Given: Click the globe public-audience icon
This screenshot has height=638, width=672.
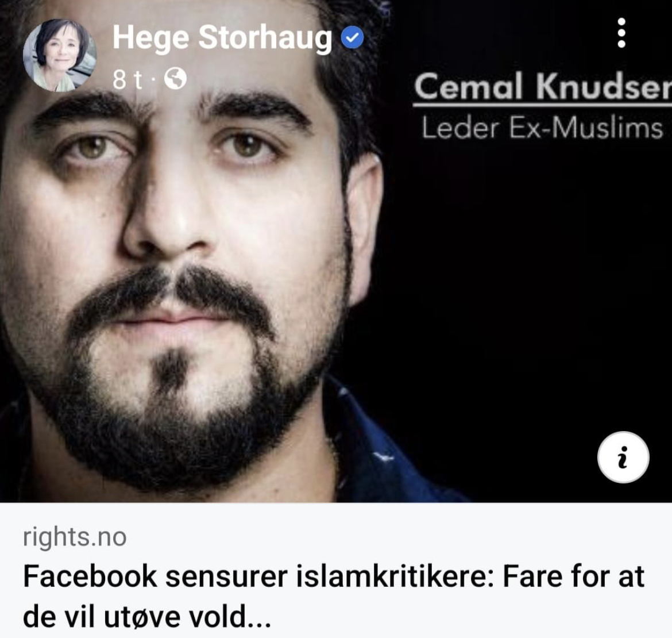Looking at the screenshot, I should tap(176, 79).
